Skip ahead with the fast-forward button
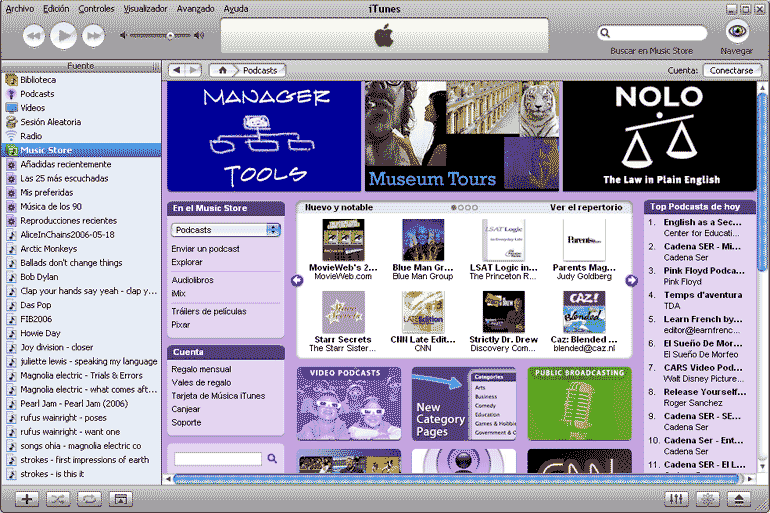The height and width of the screenshot is (513, 770). pyautogui.click(x=93, y=35)
